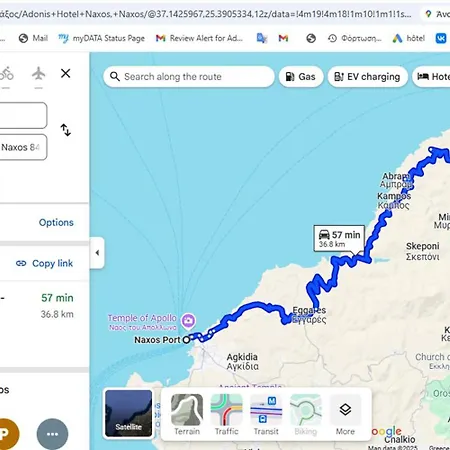This screenshot has height=450, width=450.
Task: Swap start and destination locations
Action: point(66,130)
